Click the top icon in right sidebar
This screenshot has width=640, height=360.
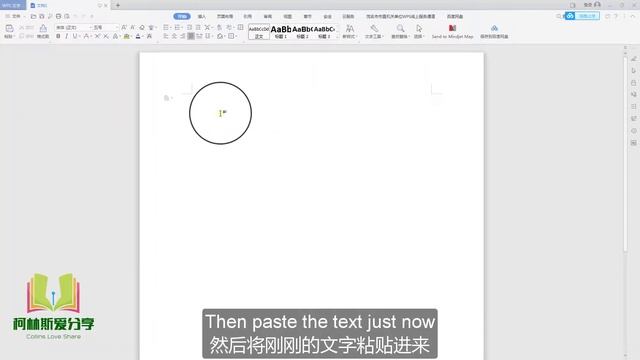point(633,59)
